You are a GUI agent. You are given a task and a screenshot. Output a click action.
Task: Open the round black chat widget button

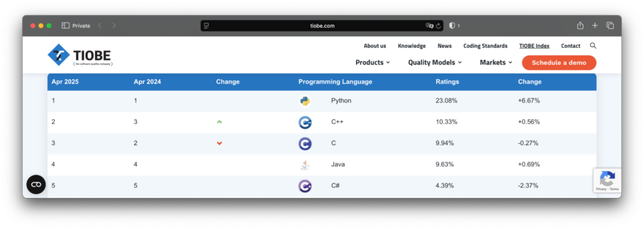tap(36, 185)
